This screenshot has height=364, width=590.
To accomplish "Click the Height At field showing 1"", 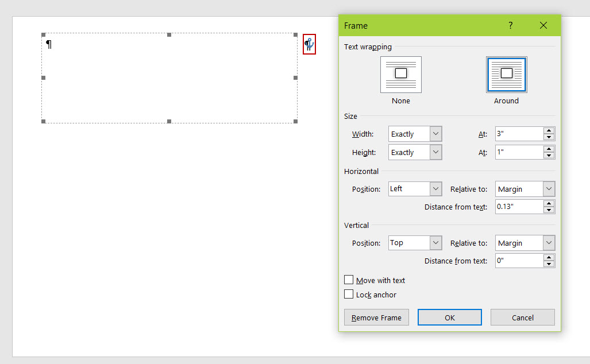I will [519, 152].
